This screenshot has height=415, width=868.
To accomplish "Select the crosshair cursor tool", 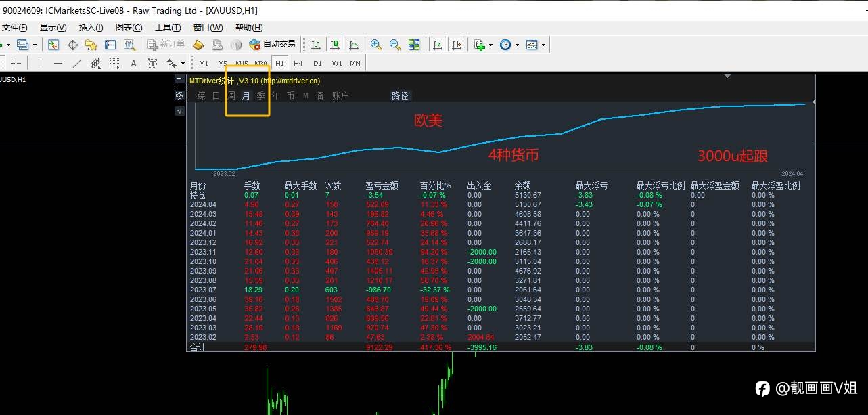I will 16,63.
